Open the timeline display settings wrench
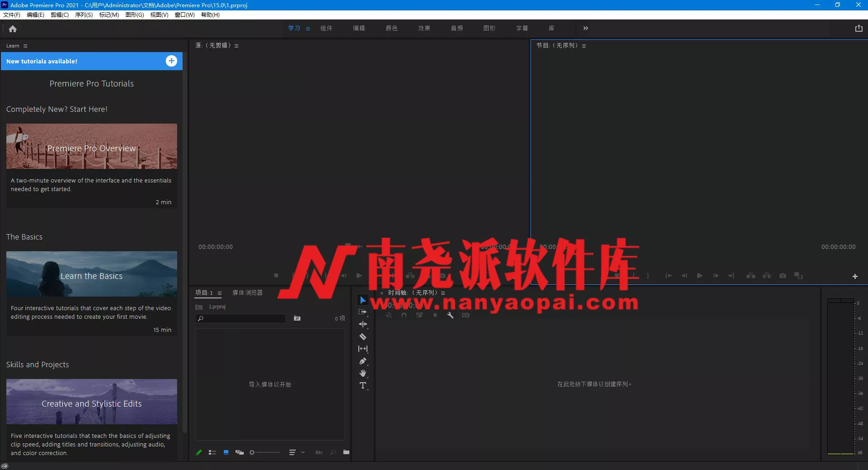This screenshot has height=470, width=868. coord(450,315)
